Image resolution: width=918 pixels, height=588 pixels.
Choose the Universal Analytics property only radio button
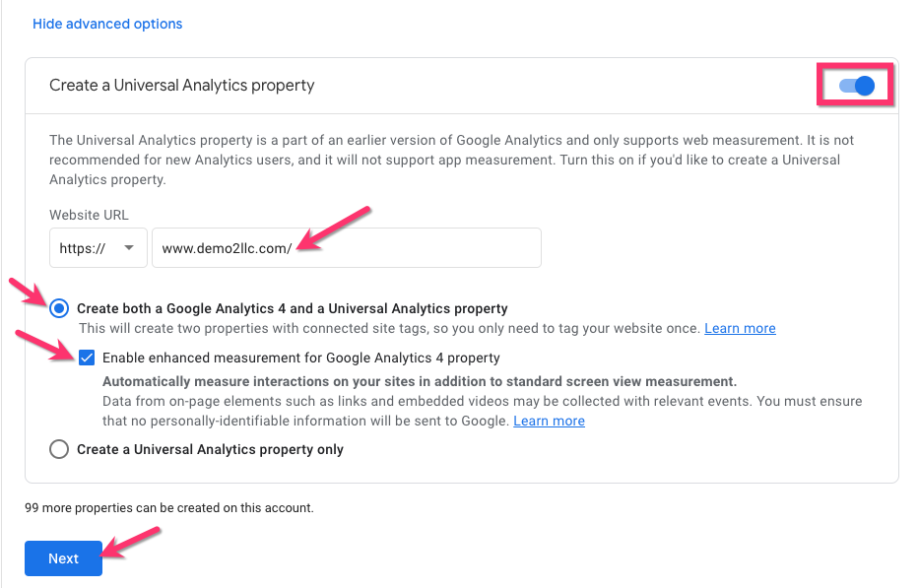(x=60, y=449)
